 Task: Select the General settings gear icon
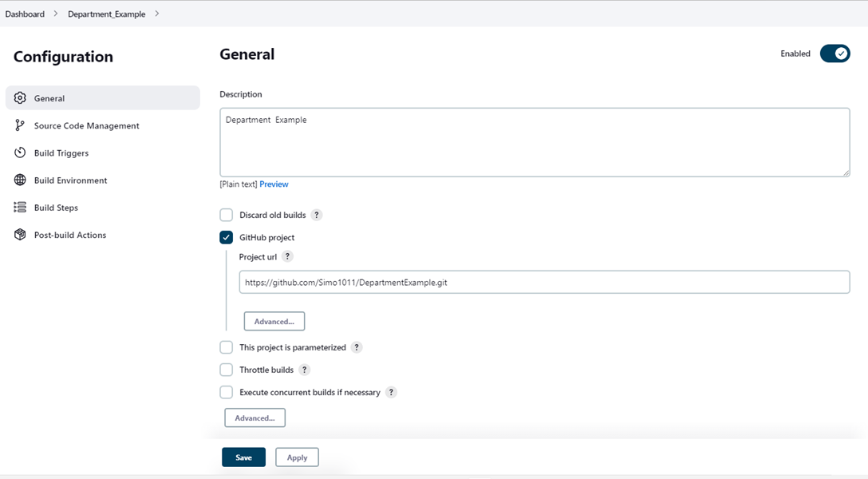pyautogui.click(x=19, y=97)
